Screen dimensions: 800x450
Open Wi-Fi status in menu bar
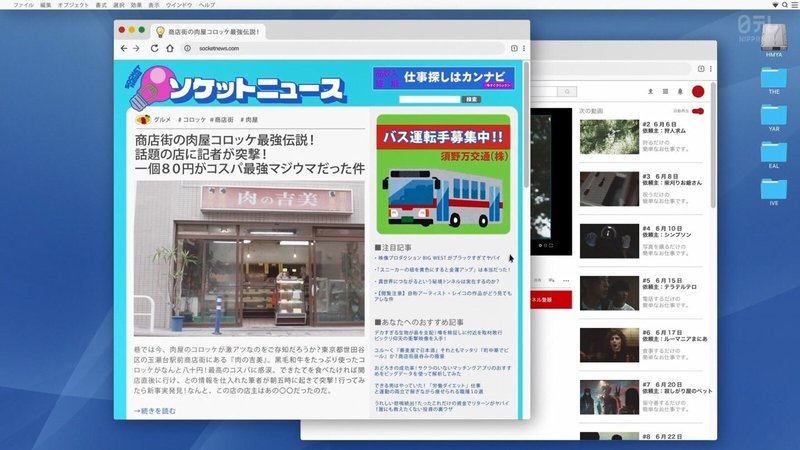click(x=775, y=5)
